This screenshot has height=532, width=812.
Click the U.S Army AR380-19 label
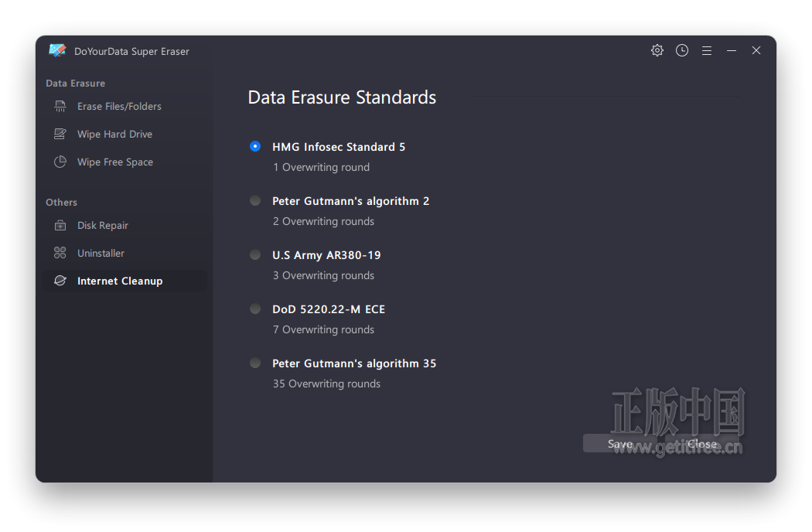(x=326, y=255)
